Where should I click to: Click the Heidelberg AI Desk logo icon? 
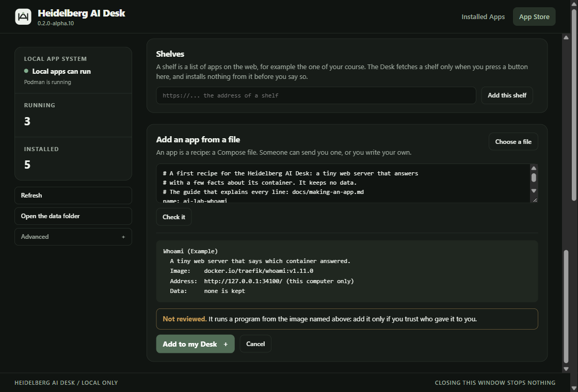pyautogui.click(x=23, y=17)
